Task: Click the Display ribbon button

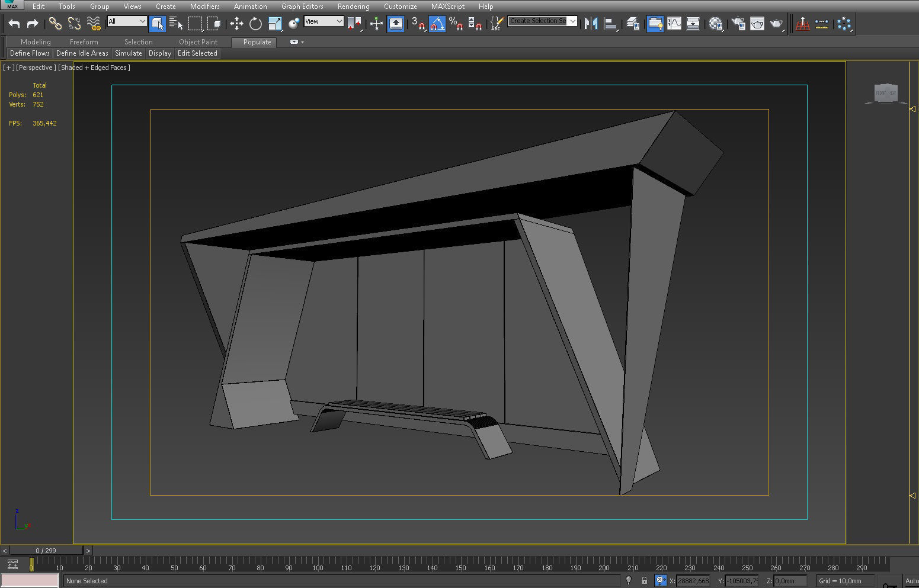Action: pos(160,53)
